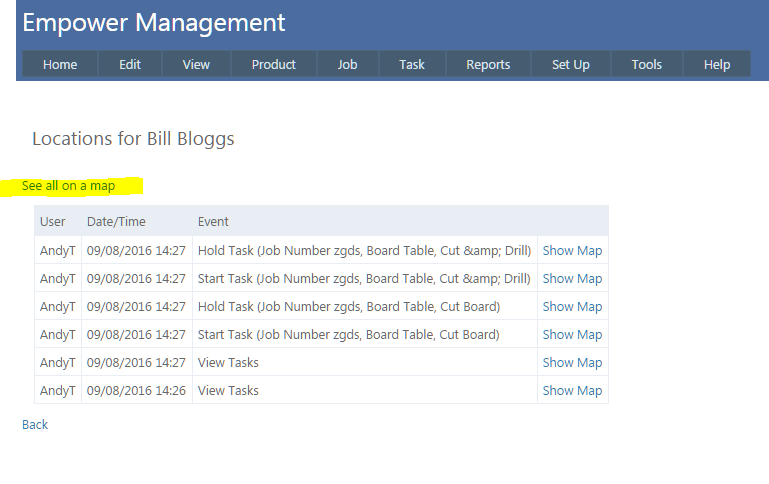Show Map for Hold Task Cut & Drill
This screenshot has width=769, height=484.
572,251
